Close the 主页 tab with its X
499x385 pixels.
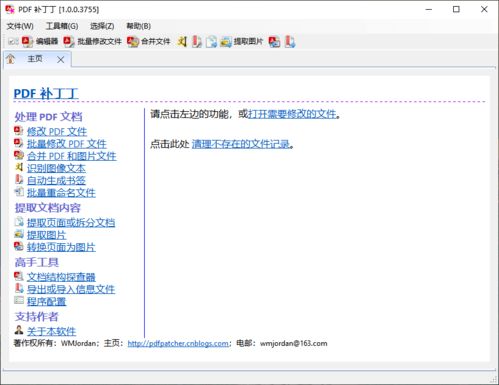tap(61, 60)
